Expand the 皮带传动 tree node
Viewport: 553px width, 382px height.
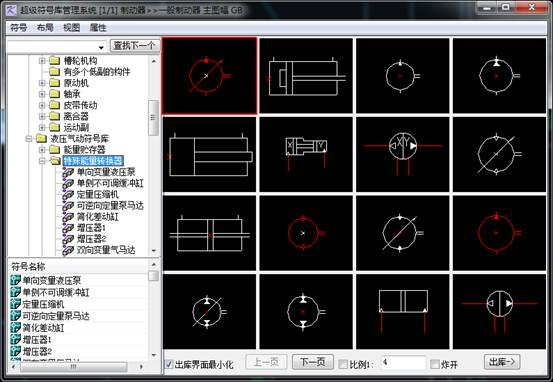pyautogui.click(x=42, y=105)
